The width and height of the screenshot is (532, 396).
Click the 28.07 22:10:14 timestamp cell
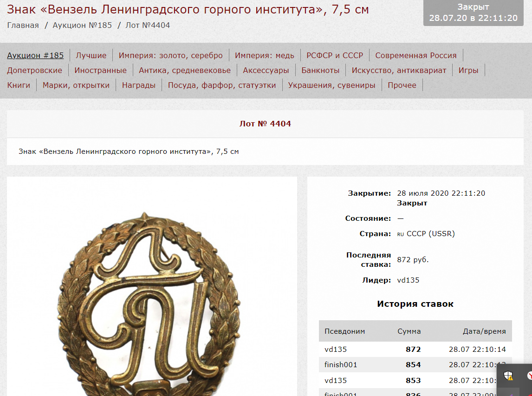477,349
